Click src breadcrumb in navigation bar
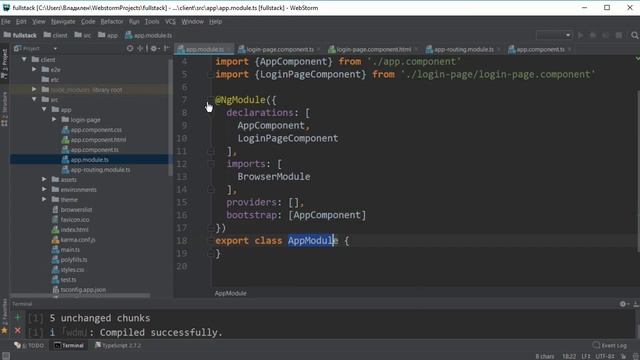Screen dimensions: 640x360 point(83,36)
